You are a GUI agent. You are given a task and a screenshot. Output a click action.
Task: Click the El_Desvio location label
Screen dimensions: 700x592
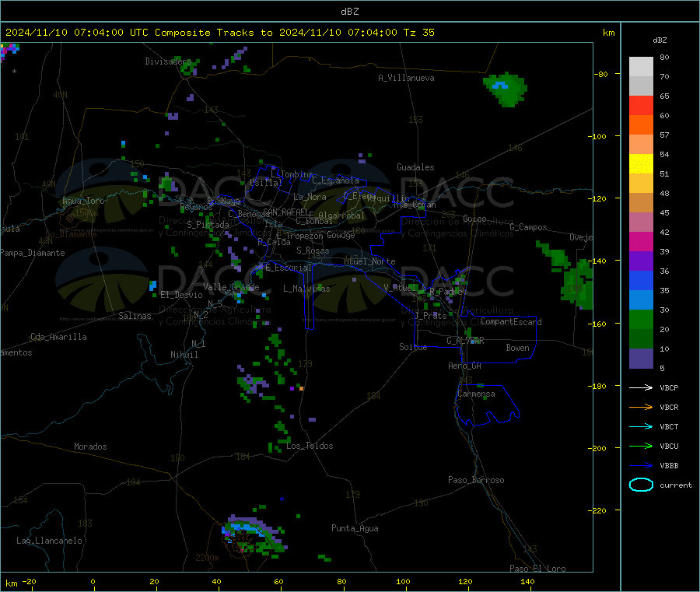click(x=181, y=295)
